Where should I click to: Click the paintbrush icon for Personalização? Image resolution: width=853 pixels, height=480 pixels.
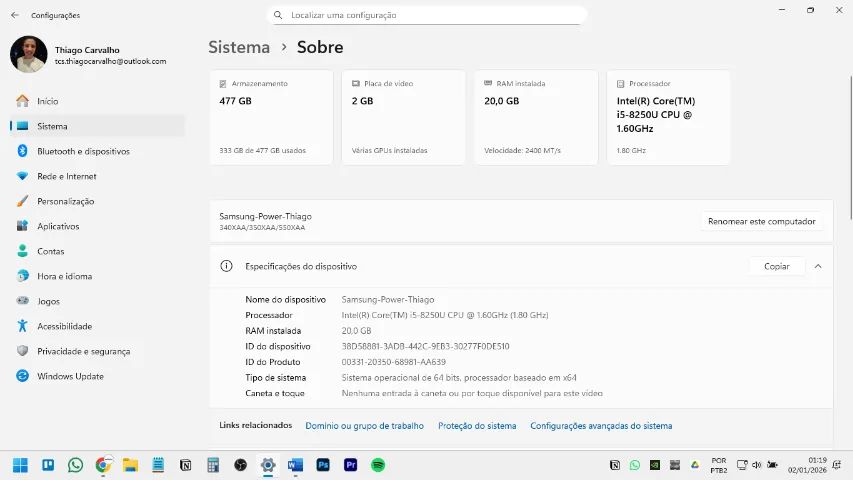click(22, 201)
